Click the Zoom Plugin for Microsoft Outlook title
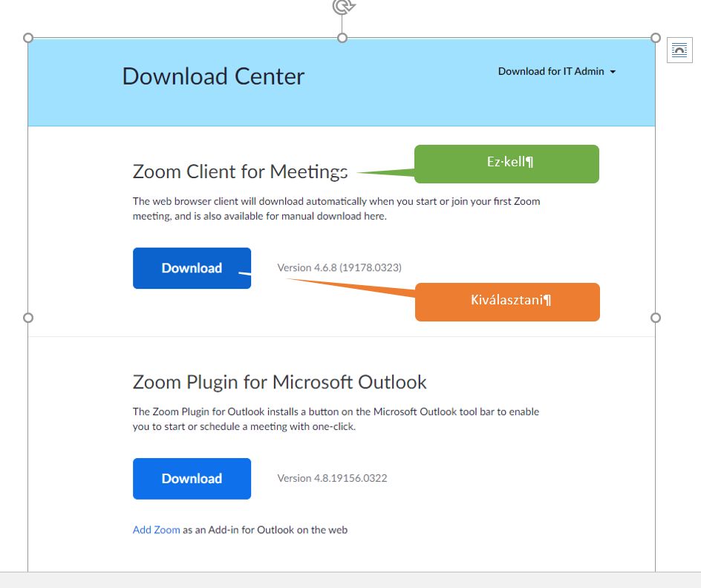The image size is (701, 588). click(279, 382)
